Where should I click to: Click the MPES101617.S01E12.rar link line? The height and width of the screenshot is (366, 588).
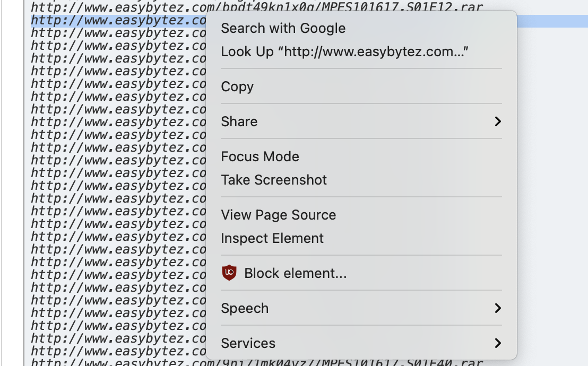257,6
